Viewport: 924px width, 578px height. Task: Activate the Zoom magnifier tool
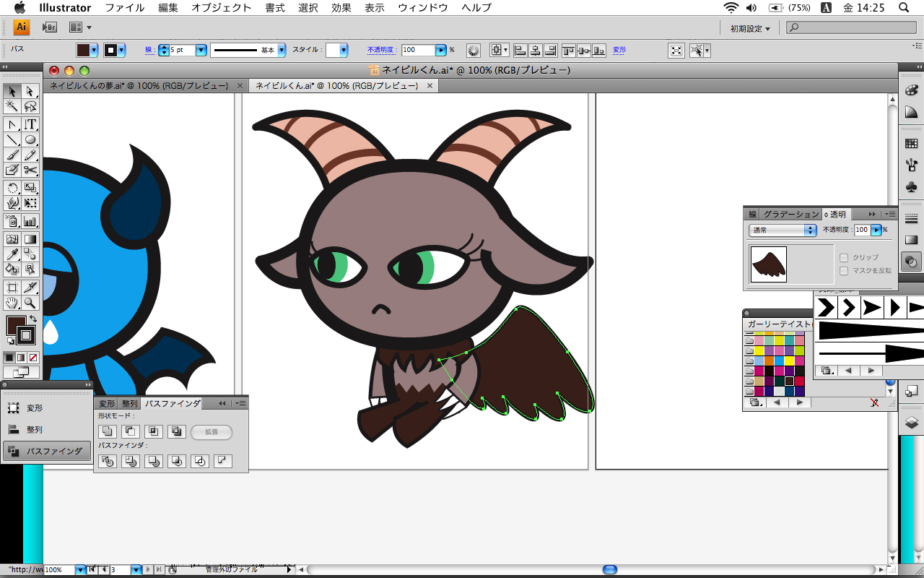point(30,303)
